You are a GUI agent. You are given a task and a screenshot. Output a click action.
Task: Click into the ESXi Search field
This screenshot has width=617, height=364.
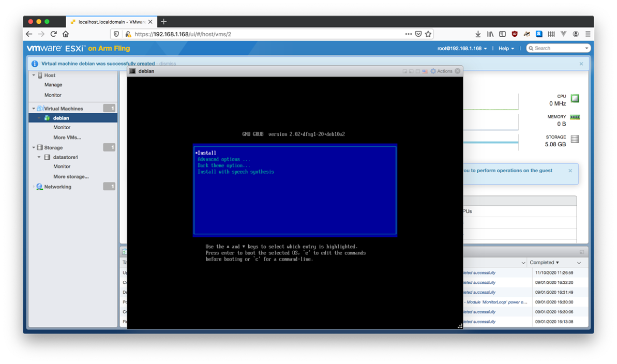click(558, 49)
